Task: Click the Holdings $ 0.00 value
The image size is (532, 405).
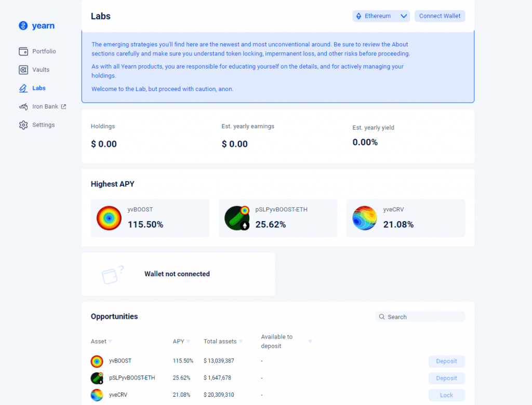Action: pyautogui.click(x=104, y=144)
